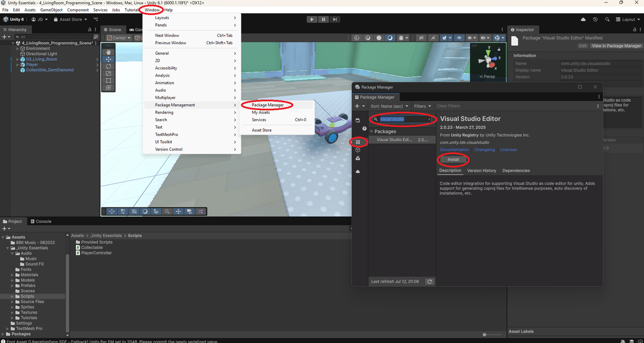Adjust the Project icon size slider
644x343 pixels.
tap(485, 334)
